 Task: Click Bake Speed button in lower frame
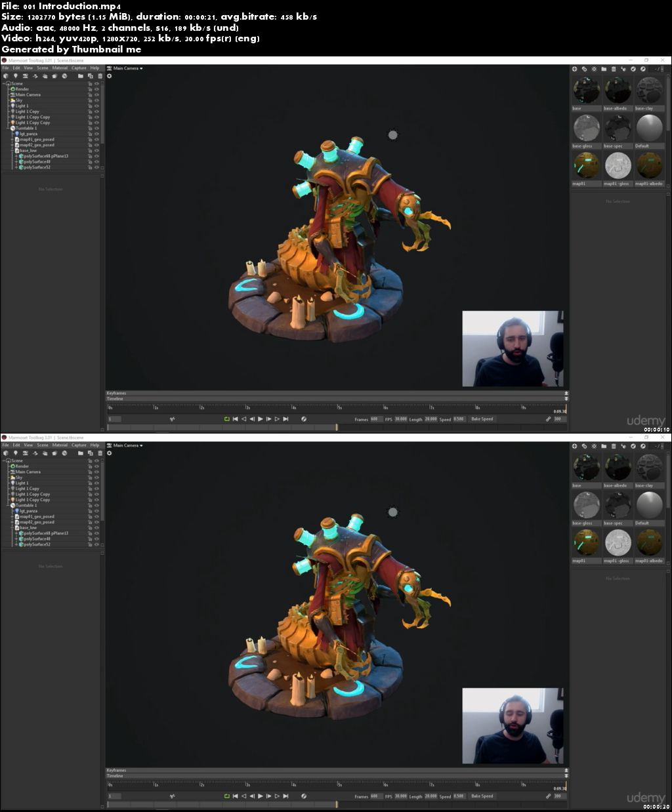[482, 796]
